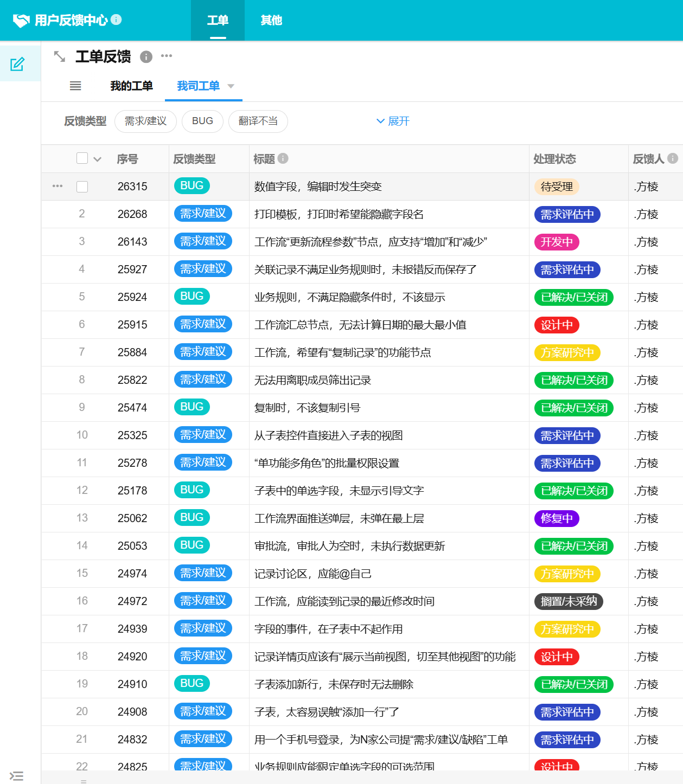Click the handshake logo icon in header
Screen dimensions: 683x784
(x=21, y=21)
